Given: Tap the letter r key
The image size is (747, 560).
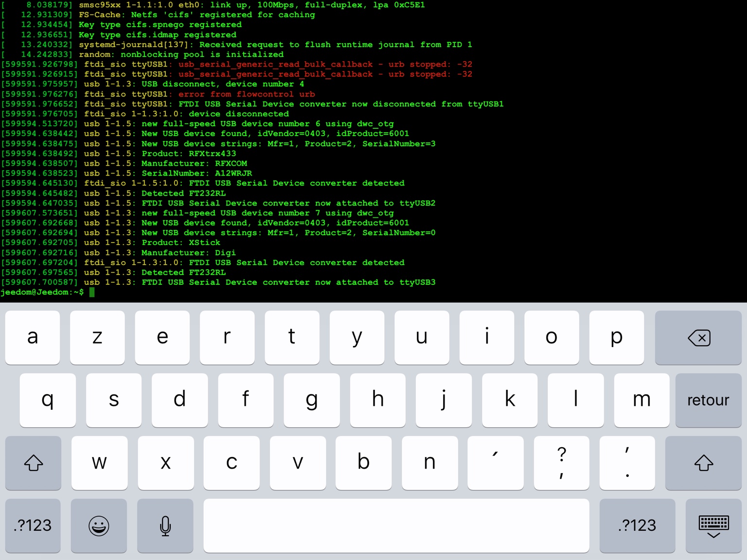Looking at the screenshot, I should 227,338.
